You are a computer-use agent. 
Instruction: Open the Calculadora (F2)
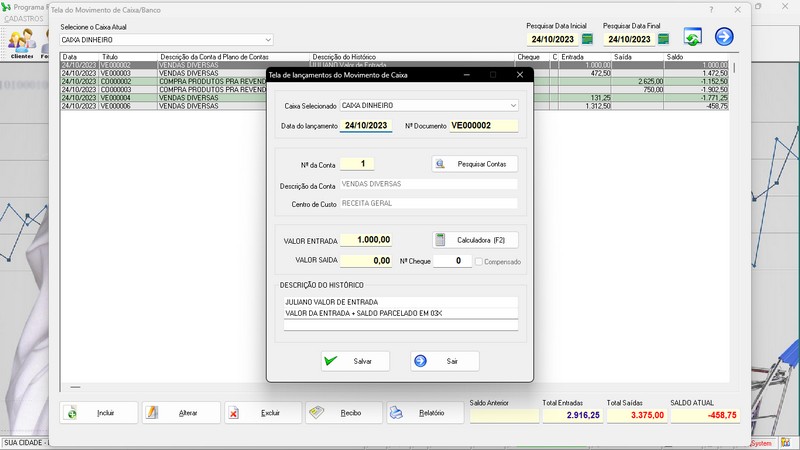click(476, 240)
